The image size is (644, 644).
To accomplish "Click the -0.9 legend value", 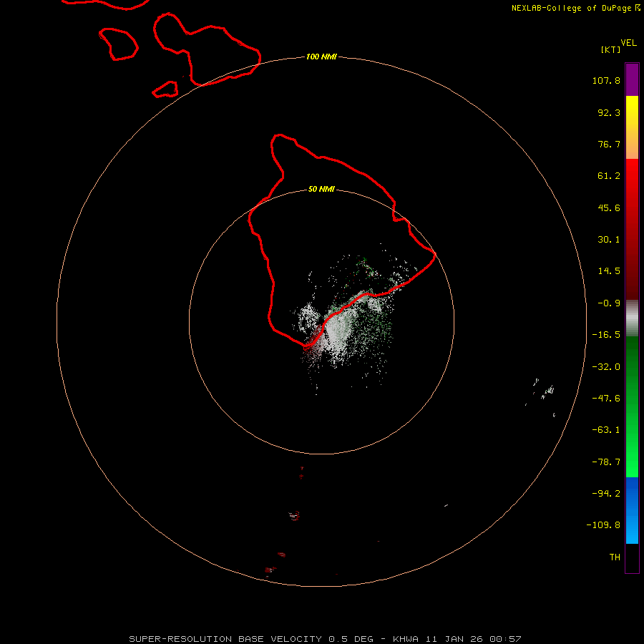I will pyautogui.click(x=609, y=303).
